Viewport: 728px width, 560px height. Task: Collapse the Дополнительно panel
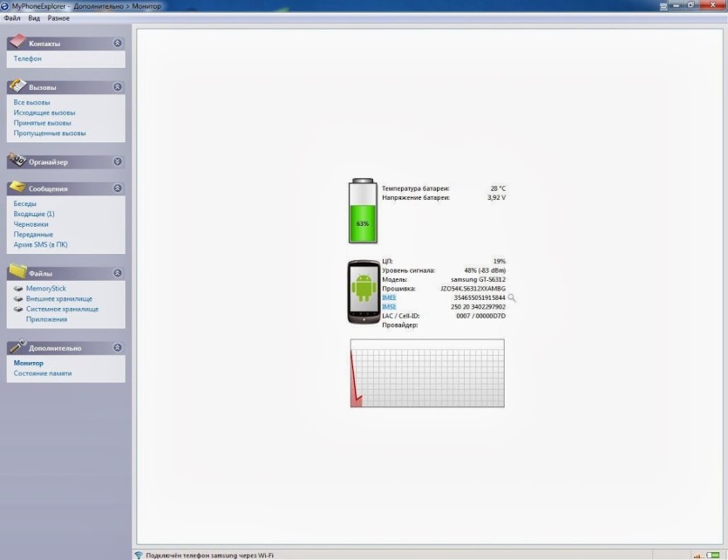coord(118,347)
